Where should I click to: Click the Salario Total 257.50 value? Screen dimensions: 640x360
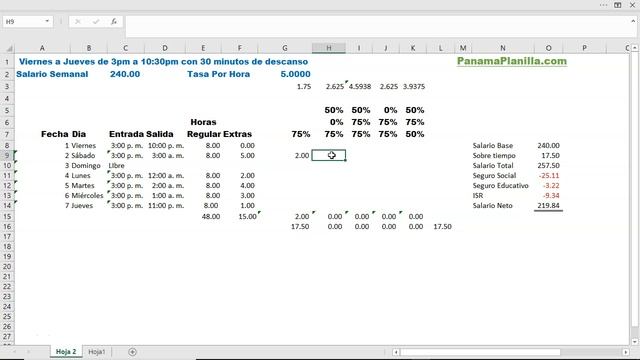click(x=548, y=166)
